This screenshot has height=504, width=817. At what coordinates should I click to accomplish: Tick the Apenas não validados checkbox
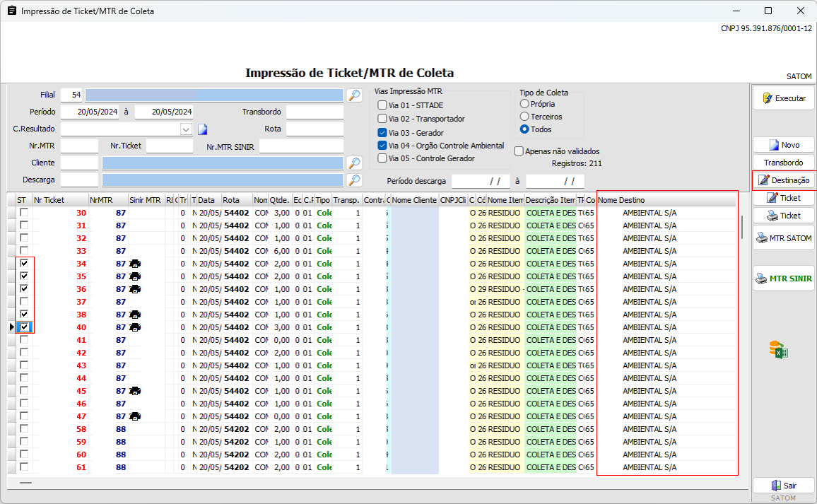coord(519,151)
